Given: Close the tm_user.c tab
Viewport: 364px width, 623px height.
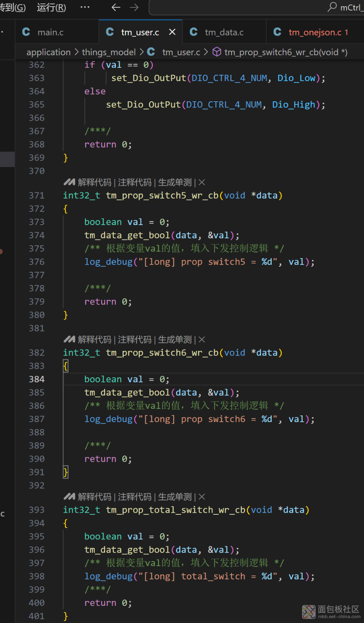Looking at the screenshot, I should pos(172,32).
